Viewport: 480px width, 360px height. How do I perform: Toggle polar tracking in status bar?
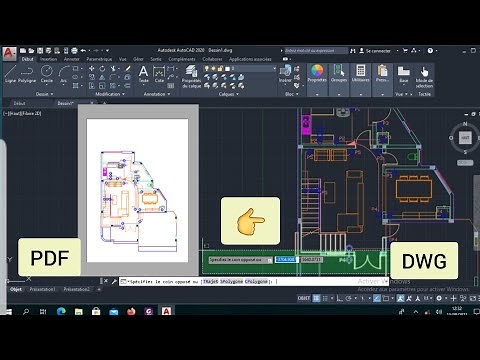pos(349,298)
